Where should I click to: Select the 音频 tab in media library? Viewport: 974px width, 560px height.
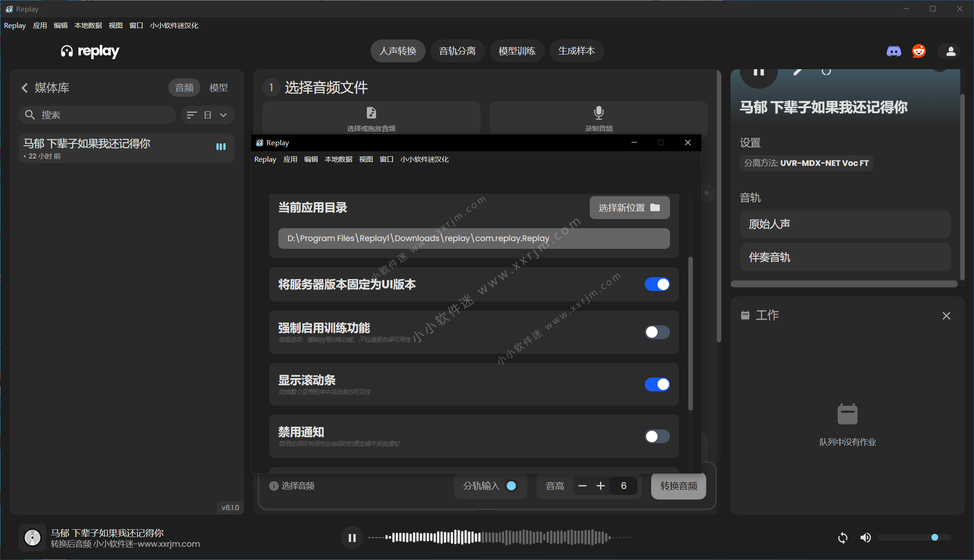click(x=184, y=88)
